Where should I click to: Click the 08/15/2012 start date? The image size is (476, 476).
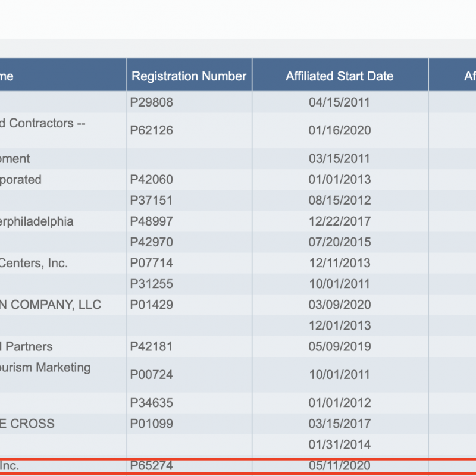339,201
